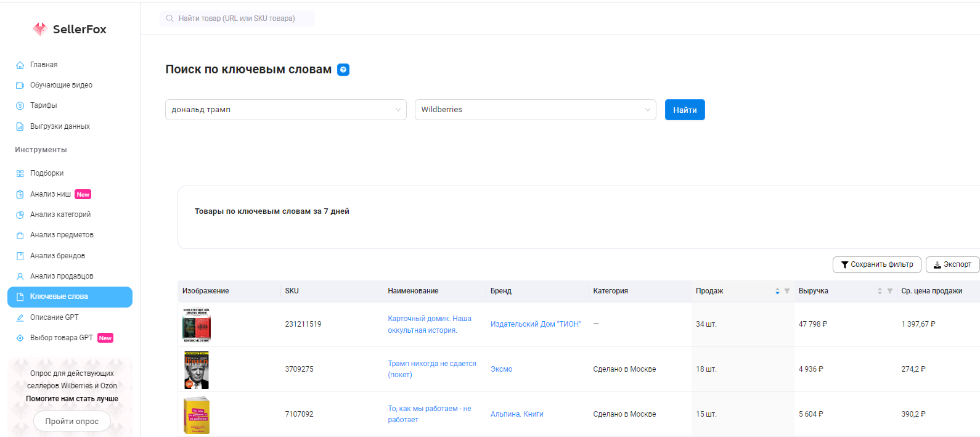
Task: Sort by the Продаж column arrows
Action: 777,291
